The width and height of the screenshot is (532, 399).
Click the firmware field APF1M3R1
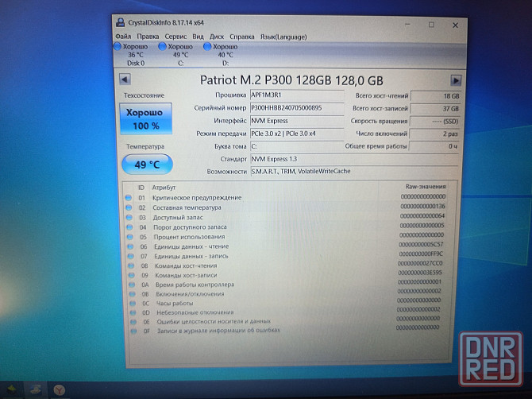coord(297,95)
